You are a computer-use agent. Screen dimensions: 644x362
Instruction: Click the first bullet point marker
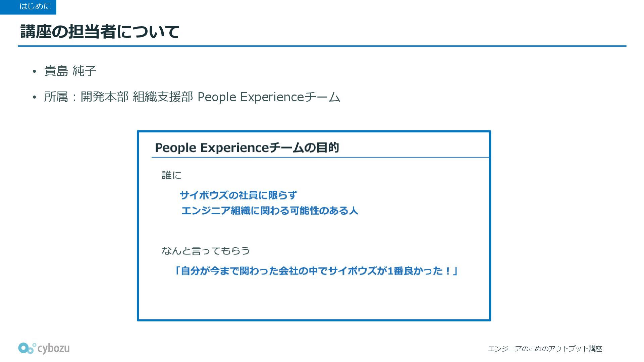(34, 71)
